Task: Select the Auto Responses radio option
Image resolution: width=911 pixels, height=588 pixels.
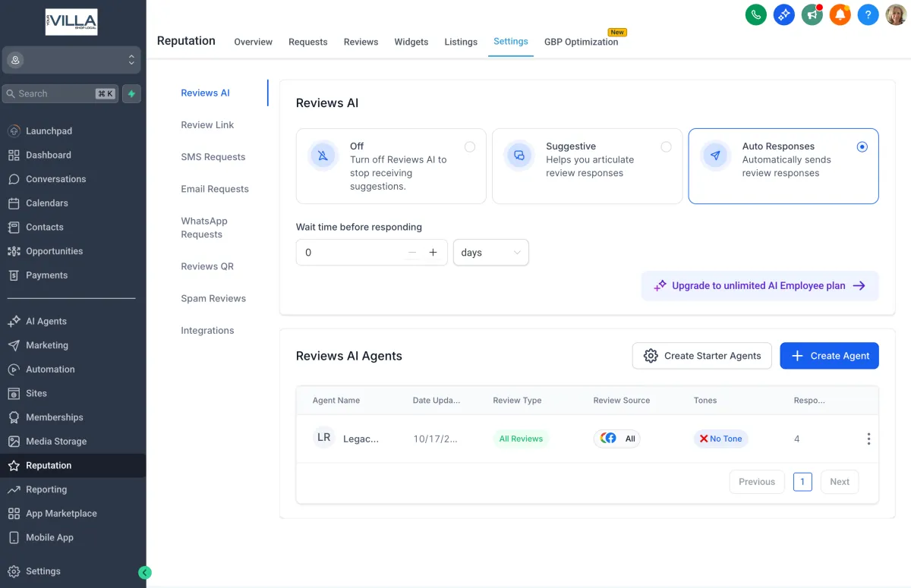Action: [862, 147]
